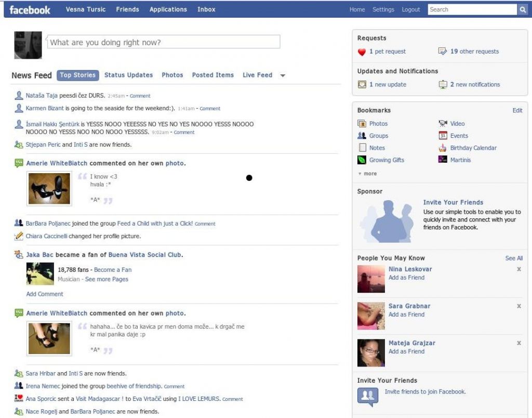Viewport: 532px width, 418px height.
Task: Add Mateja Grajzar as Friend
Action: tap(406, 351)
